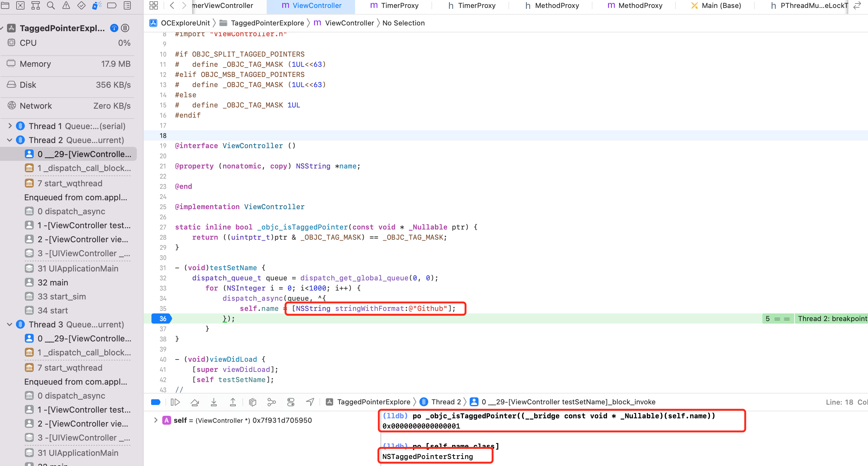Click the Continue program execution icon
Image resolution: width=868 pixels, height=466 pixels.
pyautogui.click(x=175, y=402)
